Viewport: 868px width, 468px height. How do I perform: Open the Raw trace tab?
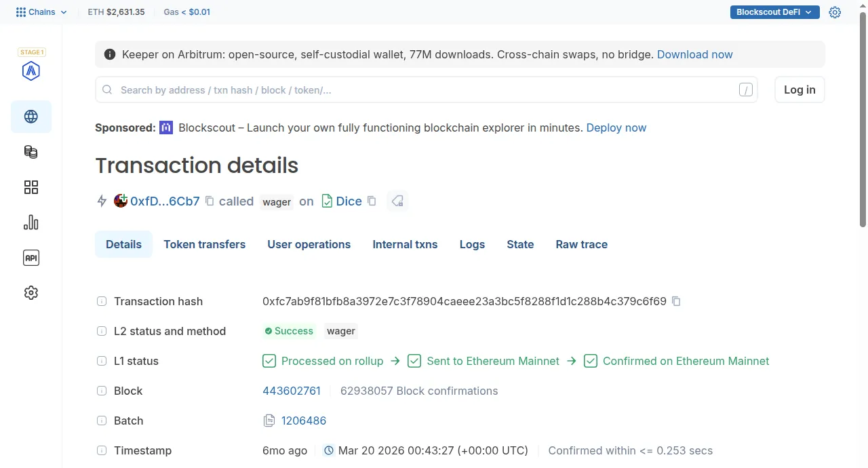pos(581,244)
